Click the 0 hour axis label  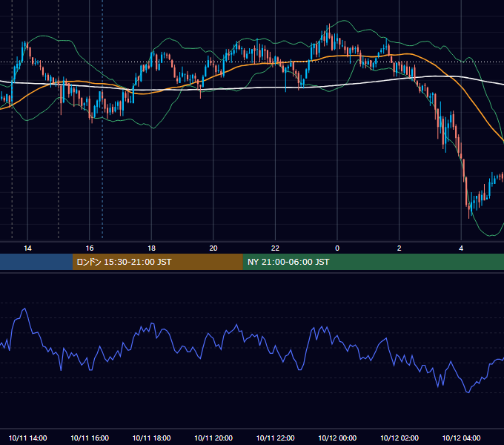337,248
